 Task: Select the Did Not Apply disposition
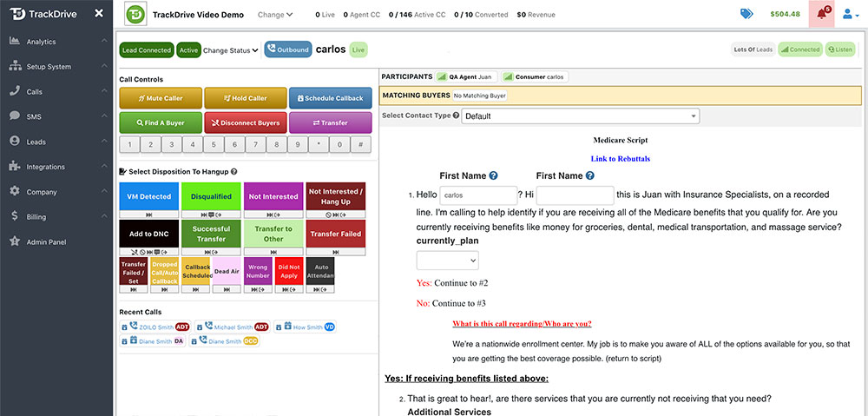point(289,272)
